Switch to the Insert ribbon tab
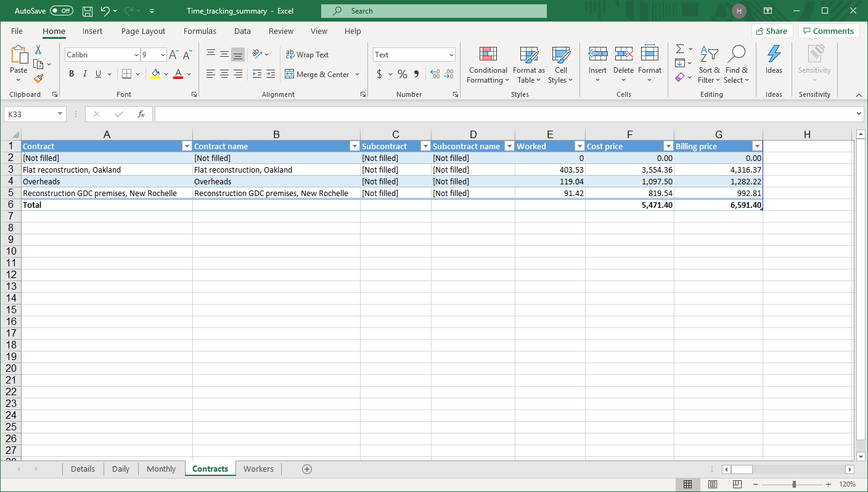The image size is (868, 492). tap(92, 31)
